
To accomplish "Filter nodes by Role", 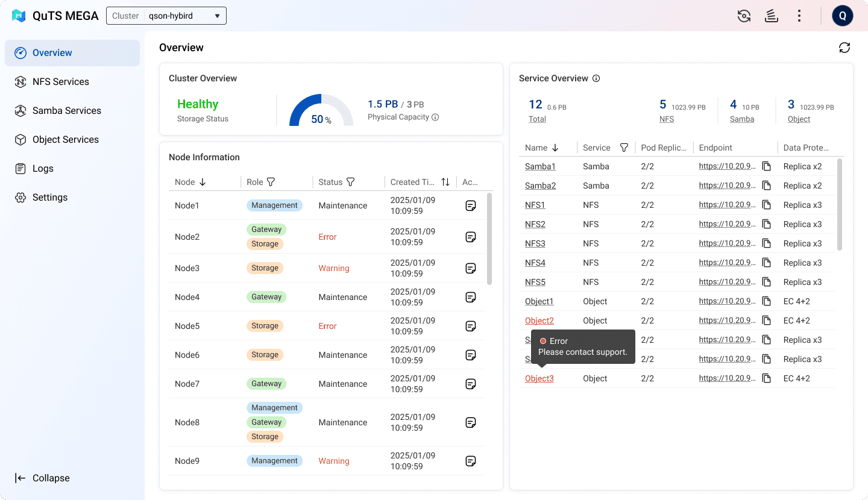I will point(271,182).
